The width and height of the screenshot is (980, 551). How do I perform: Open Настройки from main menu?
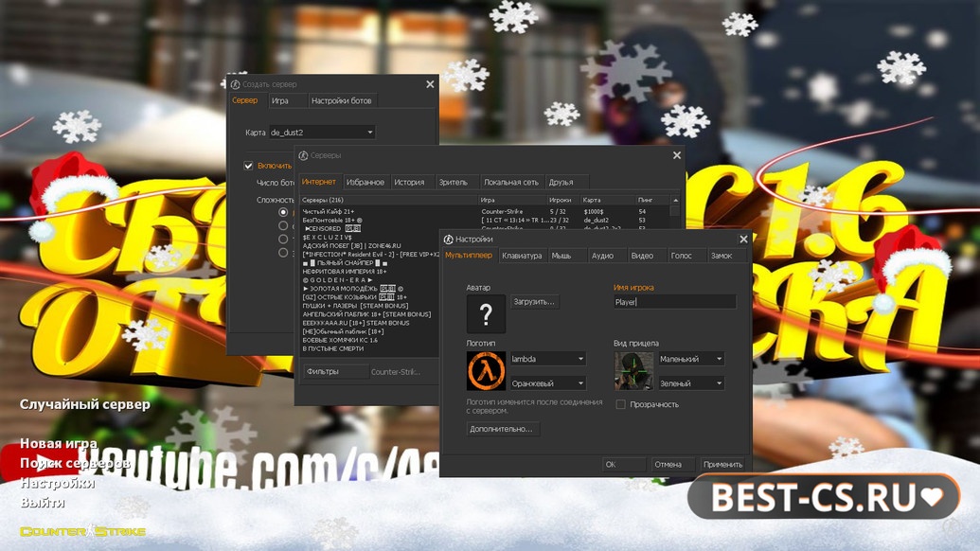[x=58, y=483]
